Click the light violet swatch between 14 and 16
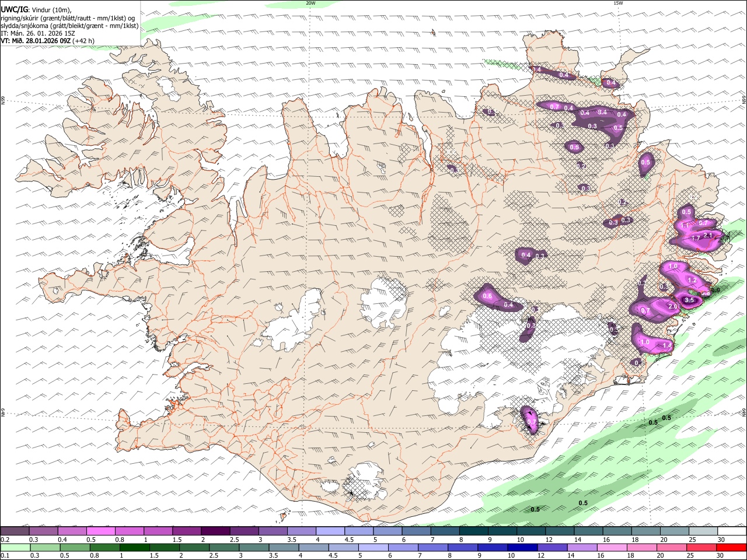Image resolution: width=747 pixels, height=560 pixels. pos(582,548)
